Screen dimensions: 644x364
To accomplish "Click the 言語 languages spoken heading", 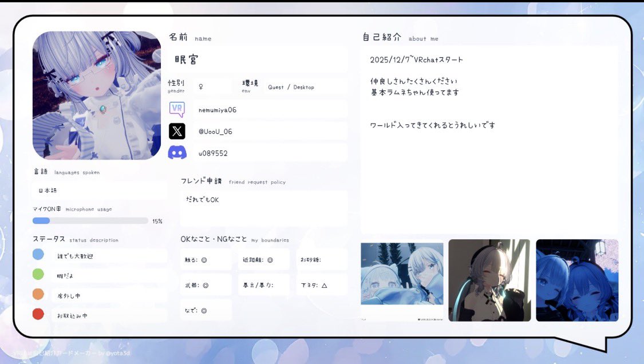I will pos(66,172).
